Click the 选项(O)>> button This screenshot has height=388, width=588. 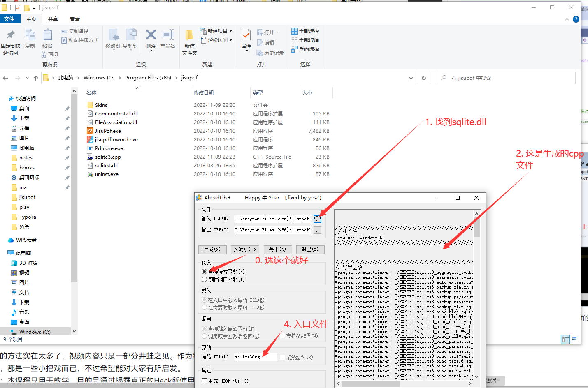point(245,249)
